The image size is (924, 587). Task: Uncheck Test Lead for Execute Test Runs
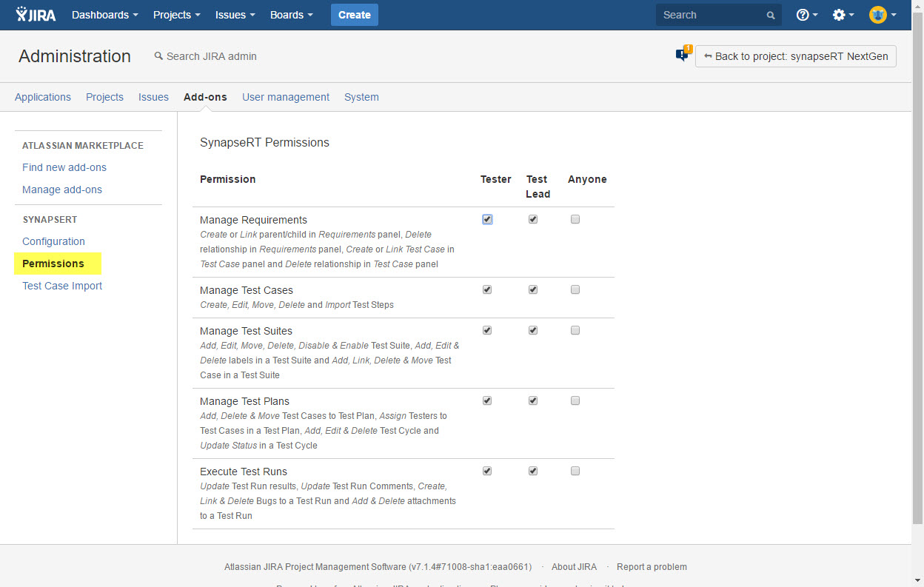click(533, 472)
